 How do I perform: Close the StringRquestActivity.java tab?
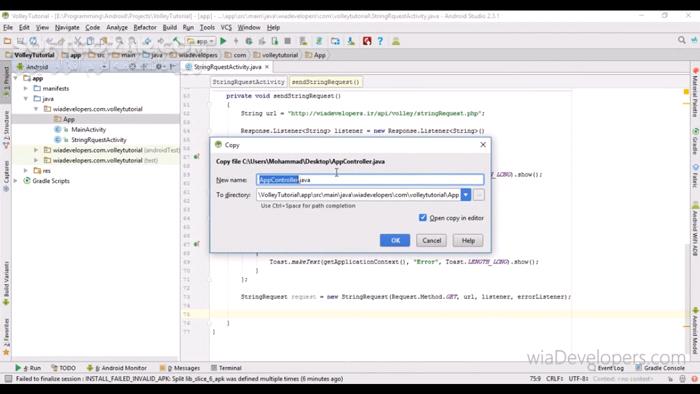point(267,67)
